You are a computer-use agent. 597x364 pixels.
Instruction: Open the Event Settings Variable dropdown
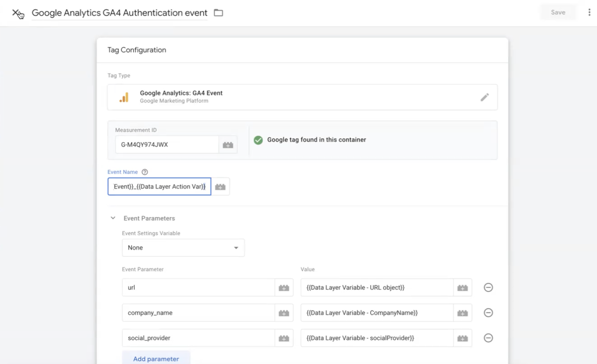pyautogui.click(x=183, y=248)
